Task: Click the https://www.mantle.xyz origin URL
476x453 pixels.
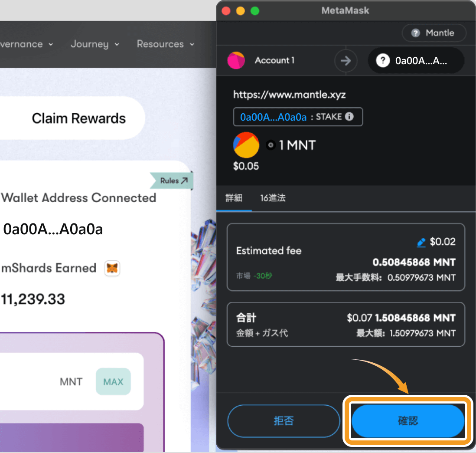Action: click(x=289, y=95)
